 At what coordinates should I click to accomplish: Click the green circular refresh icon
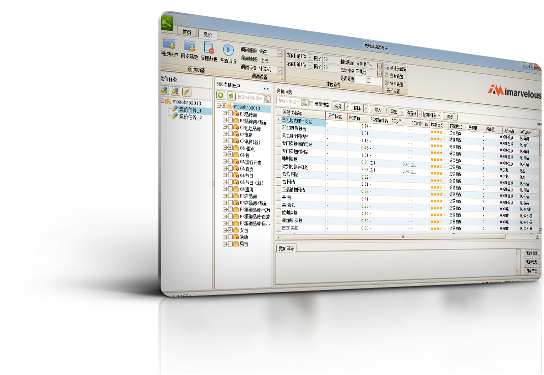(221, 95)
